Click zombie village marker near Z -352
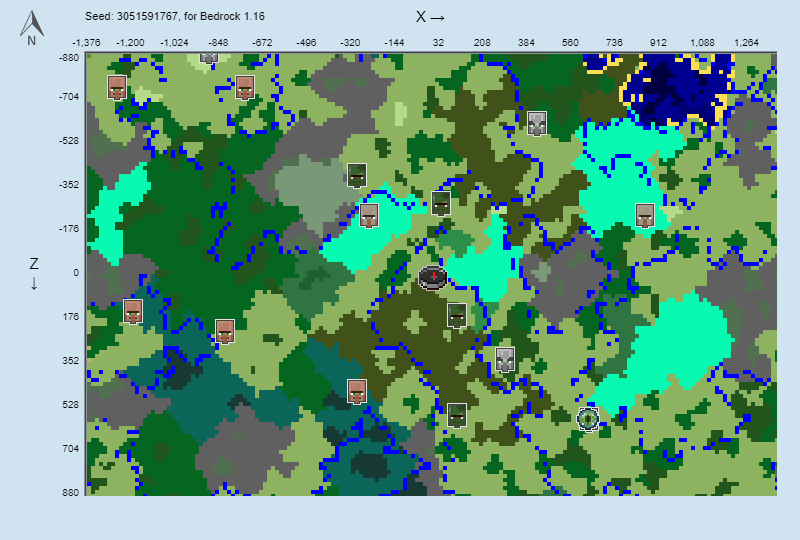This screenshot has height=540, width=800. 357,176
